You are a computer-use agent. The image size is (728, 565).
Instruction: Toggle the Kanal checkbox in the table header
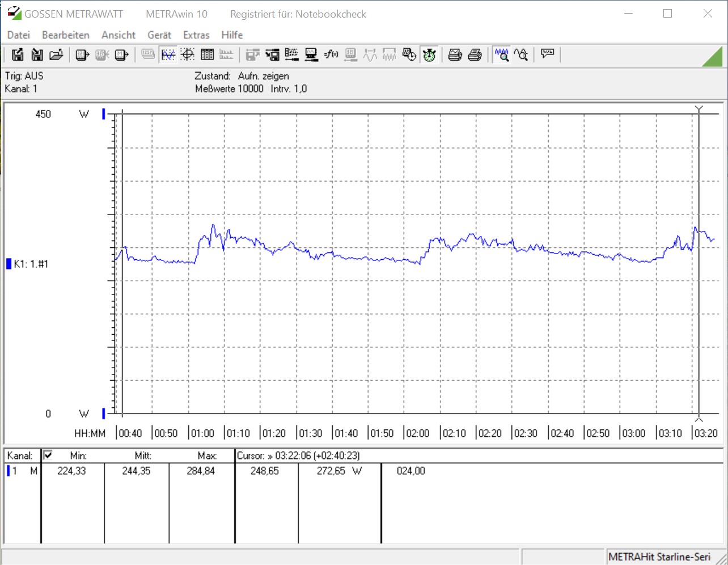48,455
